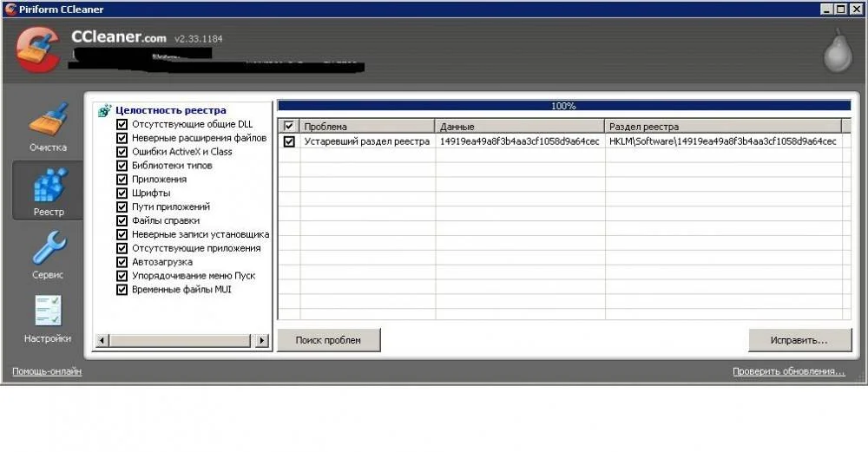Toggle Упорядочивание меню Пуск checkbox

pyautogui.click(x=122, y=276)
